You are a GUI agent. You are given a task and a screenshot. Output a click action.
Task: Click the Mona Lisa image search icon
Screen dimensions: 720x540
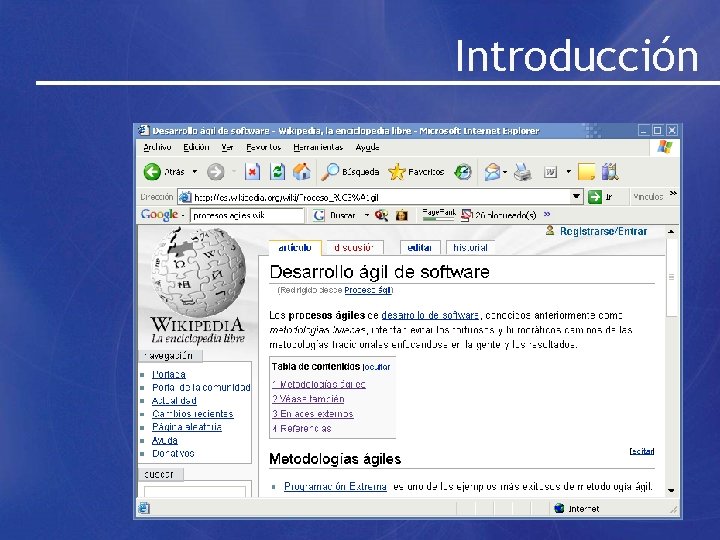402,215
